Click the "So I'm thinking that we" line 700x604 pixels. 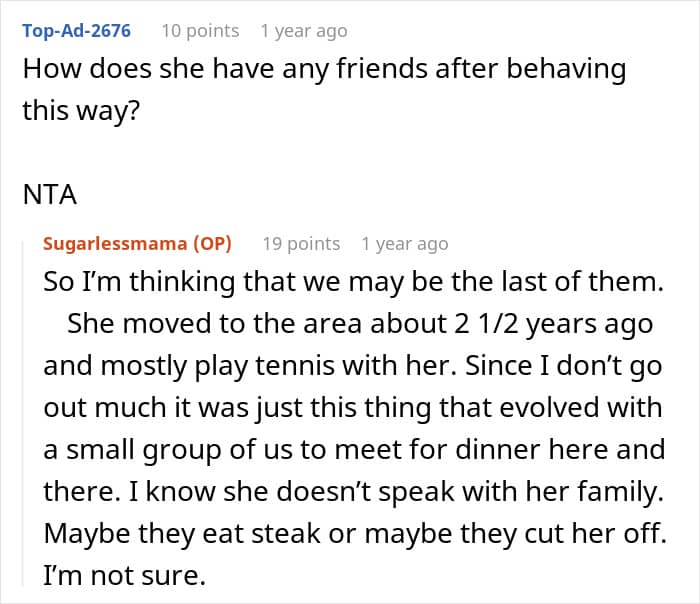353,283
